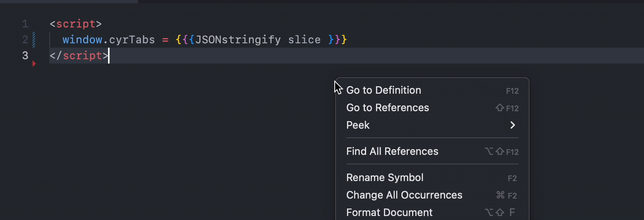Choose Go to Definition from context menu

432,90
